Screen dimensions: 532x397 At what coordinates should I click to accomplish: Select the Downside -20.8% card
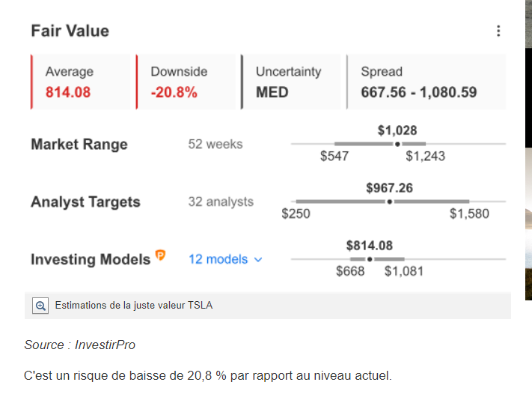pos(187,82)
